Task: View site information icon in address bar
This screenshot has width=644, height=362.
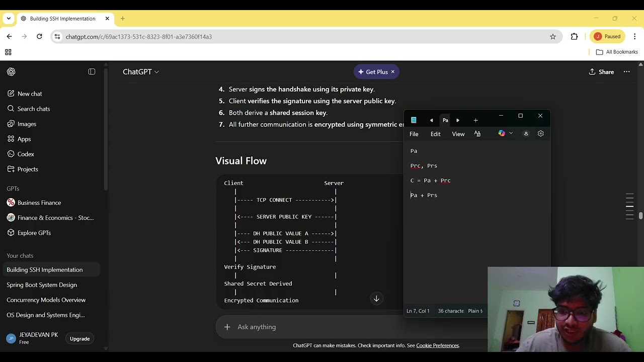Action: 57,37
